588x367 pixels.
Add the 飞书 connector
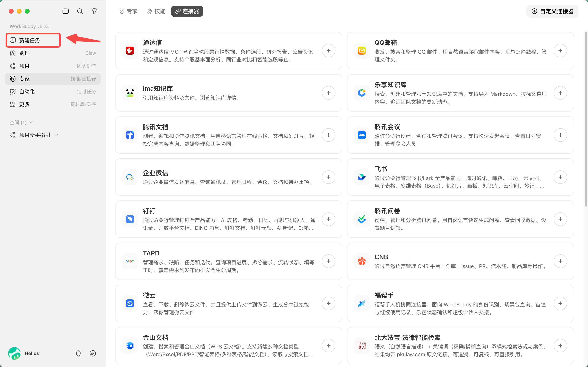[x=560, y=177]
